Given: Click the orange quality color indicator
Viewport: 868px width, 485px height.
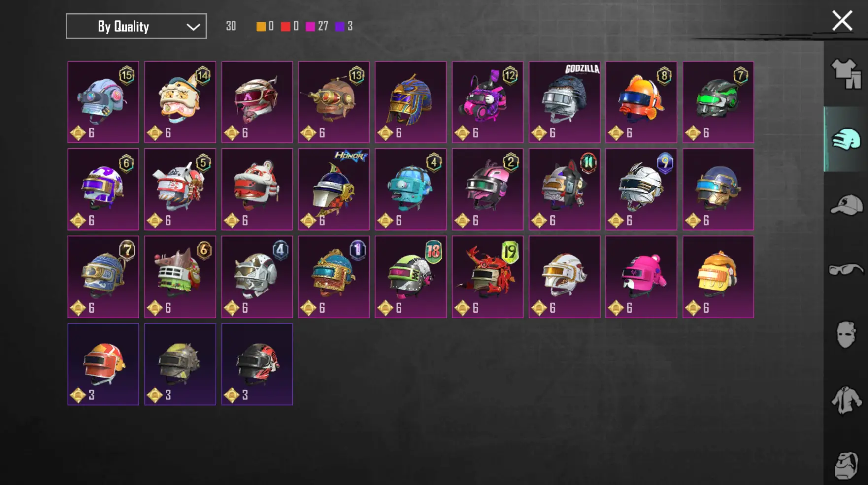Looking at the screenshot, I should click(261, 26).
